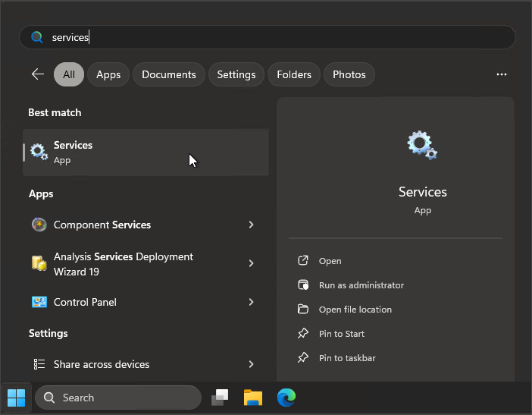This screenshot has width=532, height=415.
Task: Expand Analysis Services Deployment Wizard chevron
Action: coord(251,263)
